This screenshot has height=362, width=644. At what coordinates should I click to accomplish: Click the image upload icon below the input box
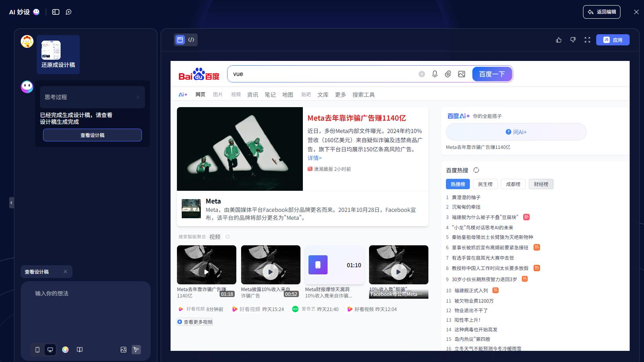(x=124, y=350)
